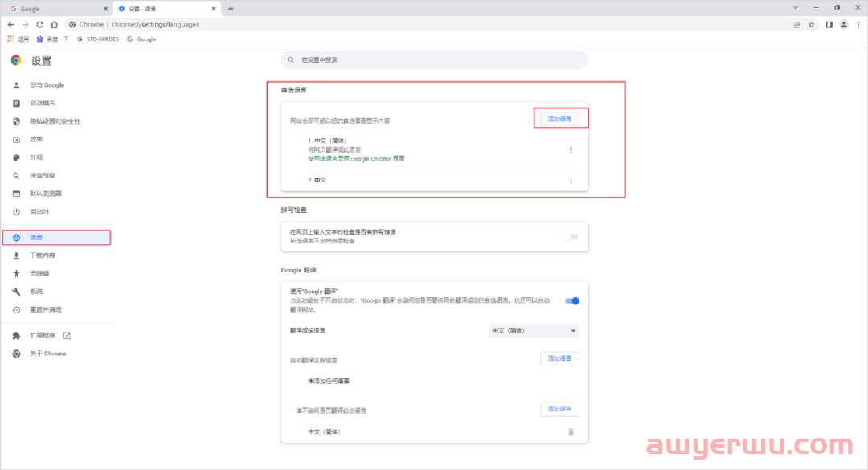
Task: Open more actions for 2. 中文
Action: click(x=571, y=181)
